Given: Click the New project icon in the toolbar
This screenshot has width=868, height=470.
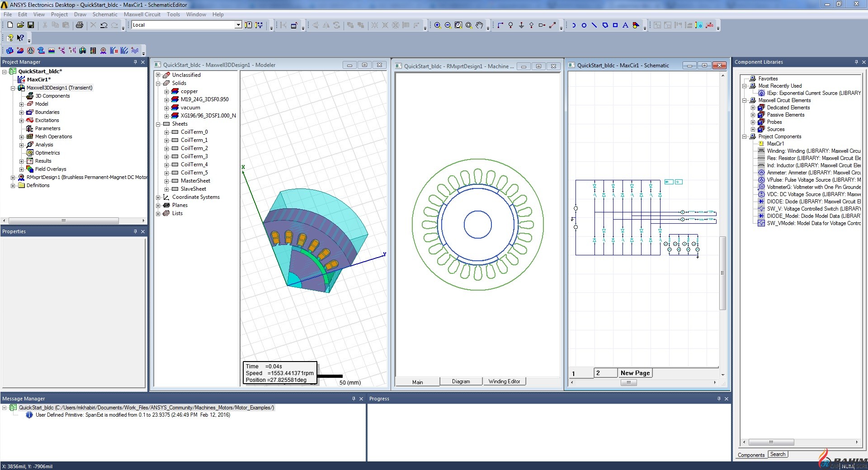Looking at the screenshot, I should 10,25.
